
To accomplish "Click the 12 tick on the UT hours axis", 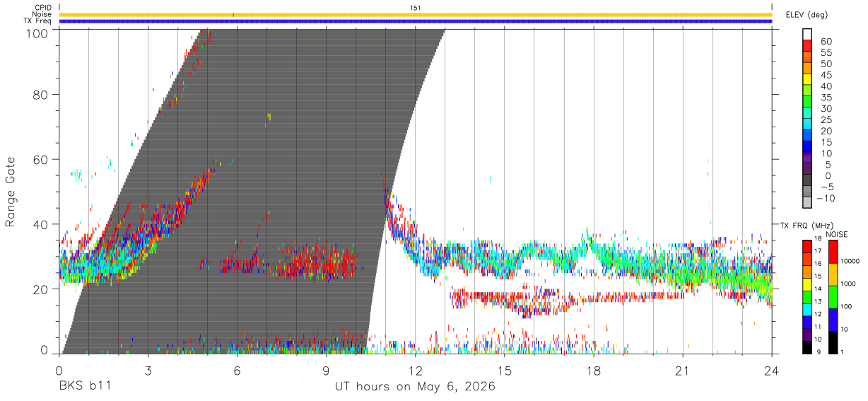I will [x=416, y=371].
